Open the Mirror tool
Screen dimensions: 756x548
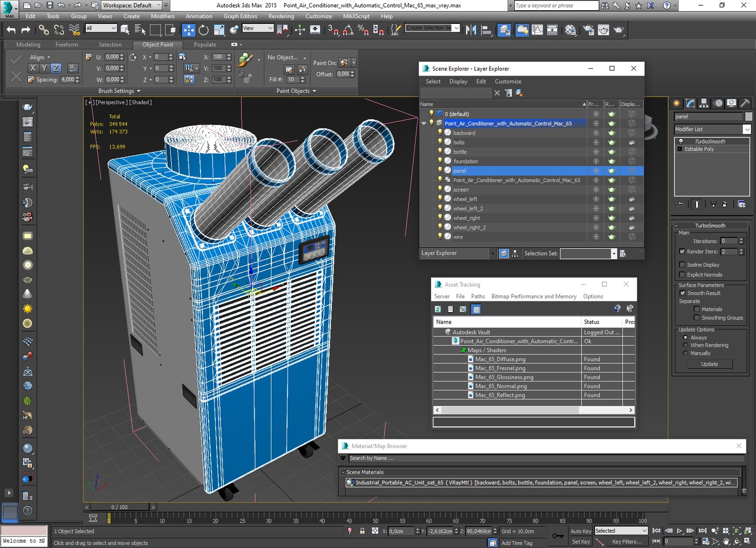470,30
